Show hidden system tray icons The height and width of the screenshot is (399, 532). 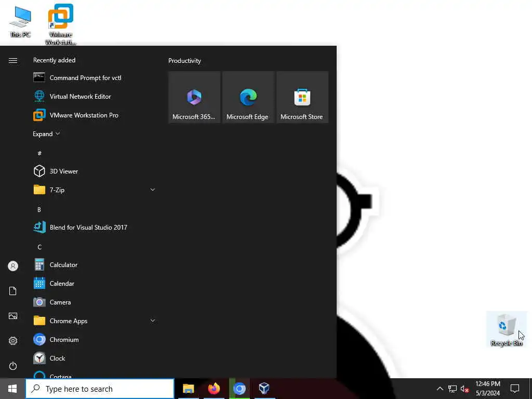pos(440,389)
